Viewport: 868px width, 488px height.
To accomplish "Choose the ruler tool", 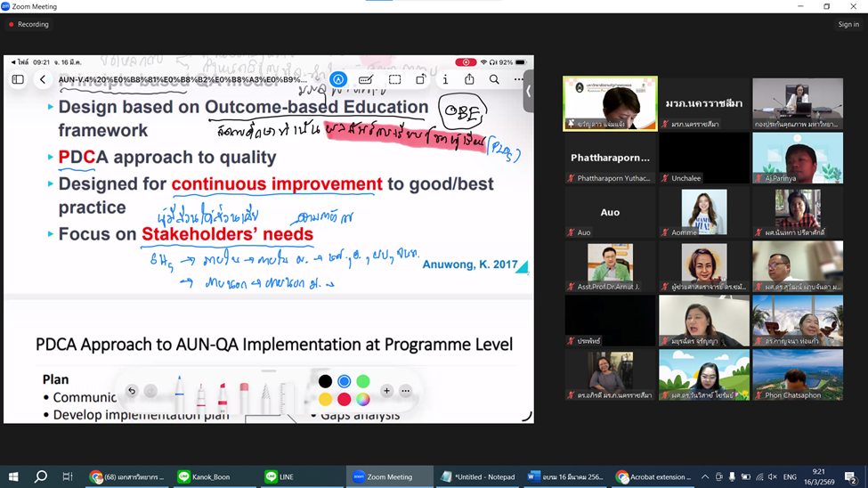I will pyautogui.click(x=286, y=394).
